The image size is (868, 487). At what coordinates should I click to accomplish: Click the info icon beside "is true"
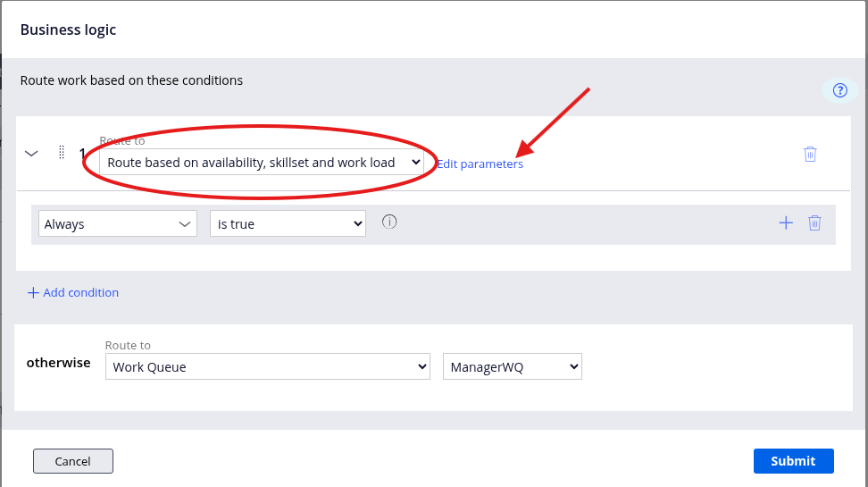pos(389,222)
